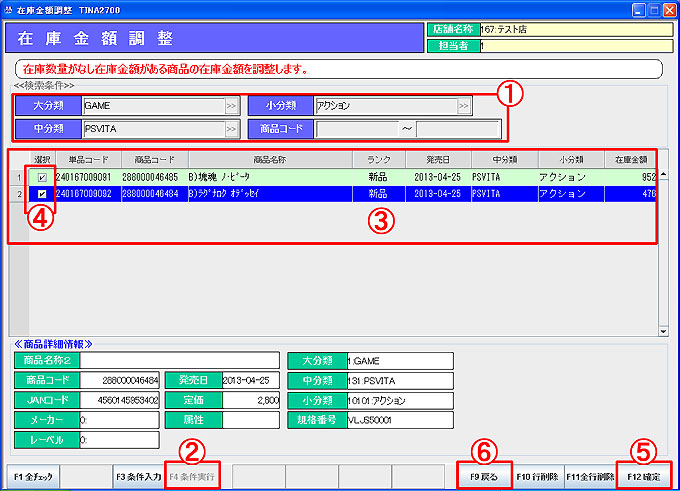Open the 中分類 PSVITA lookup arrow
The height and width of the screenshot is (491, 680).
pos(231,129)
